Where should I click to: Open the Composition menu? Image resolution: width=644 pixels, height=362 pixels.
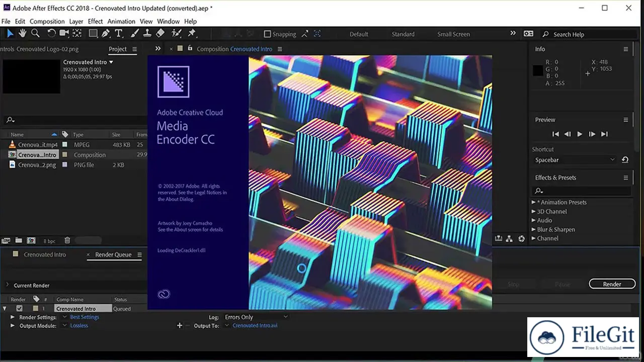(47, 22)
